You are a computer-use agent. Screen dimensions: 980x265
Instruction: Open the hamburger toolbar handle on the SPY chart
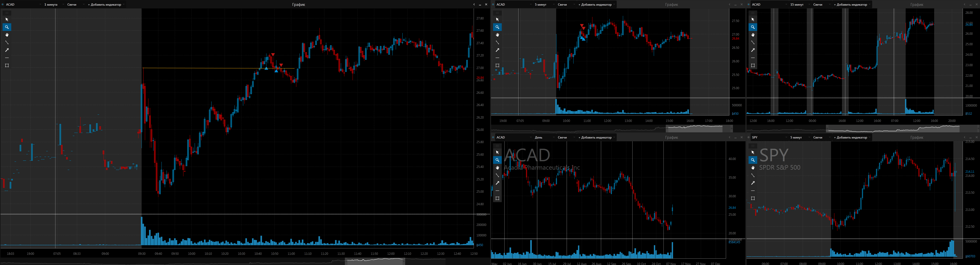click(753, 146)
